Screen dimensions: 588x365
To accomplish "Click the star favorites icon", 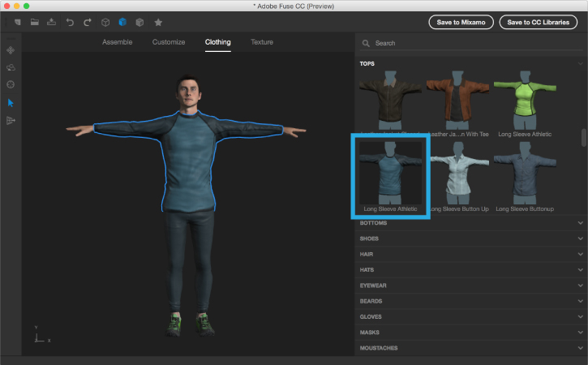I will 158,23.
